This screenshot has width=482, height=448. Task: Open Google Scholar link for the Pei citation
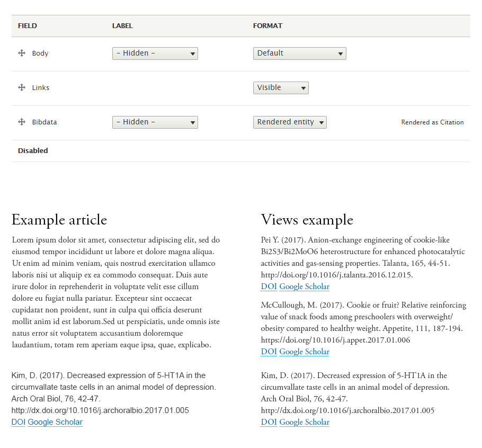tap(304, 286)
